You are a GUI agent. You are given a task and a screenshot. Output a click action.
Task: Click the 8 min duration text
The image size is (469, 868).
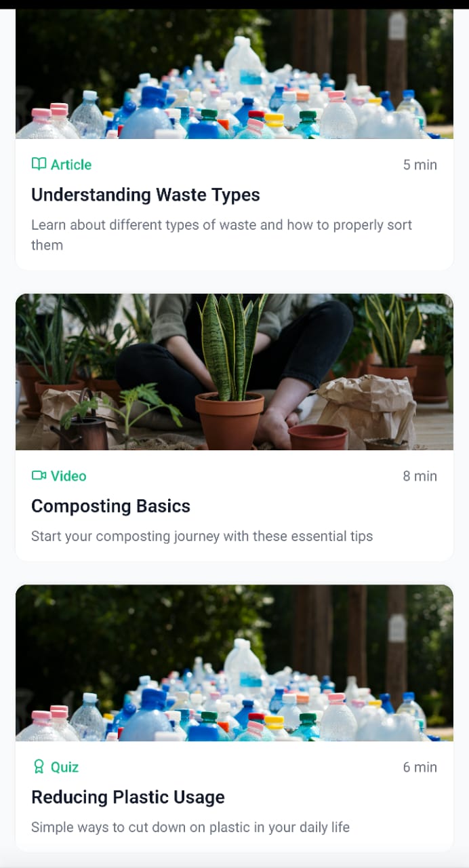point(420,476)
